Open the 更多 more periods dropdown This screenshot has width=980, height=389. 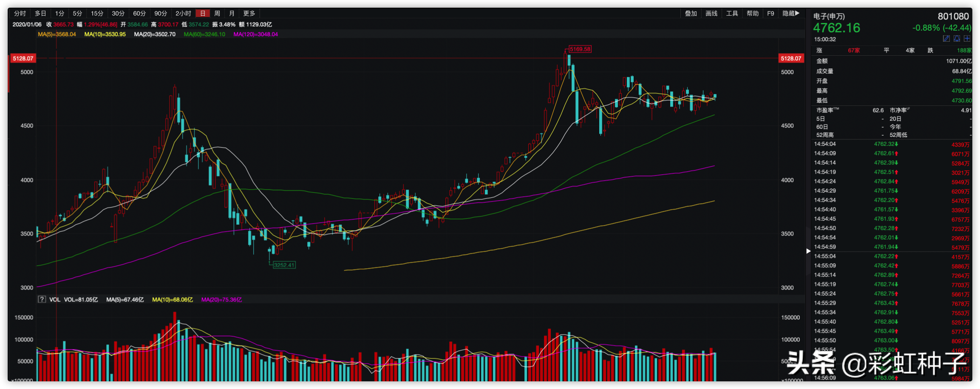pos(249,14)
